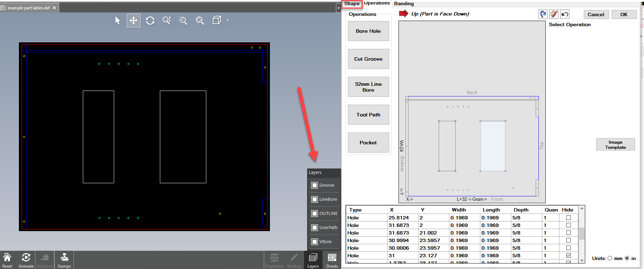Viewport: 644px width, 269px height.
Task: Click the table scroll up arrow
Action: tap(582, 209)
